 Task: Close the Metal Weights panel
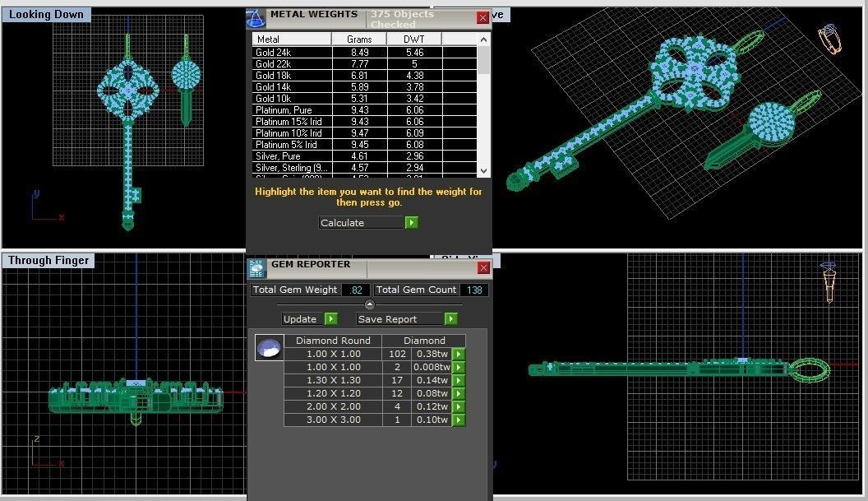click(482, 18)
